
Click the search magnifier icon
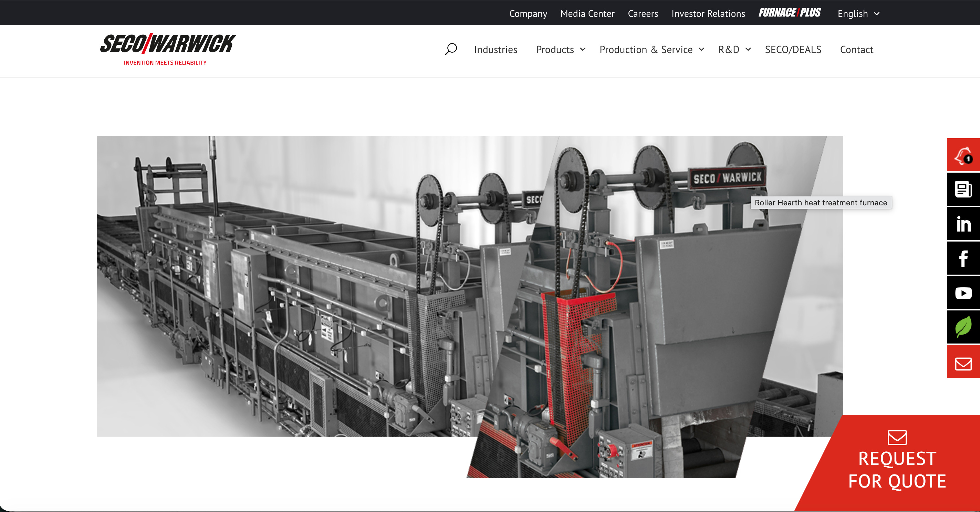coord(451,49)
